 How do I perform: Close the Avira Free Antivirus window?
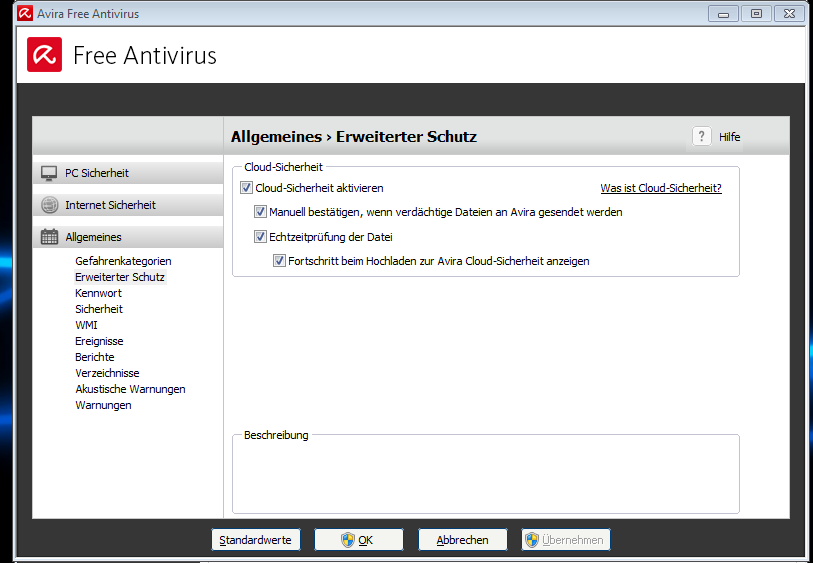[x=789, y=13]
